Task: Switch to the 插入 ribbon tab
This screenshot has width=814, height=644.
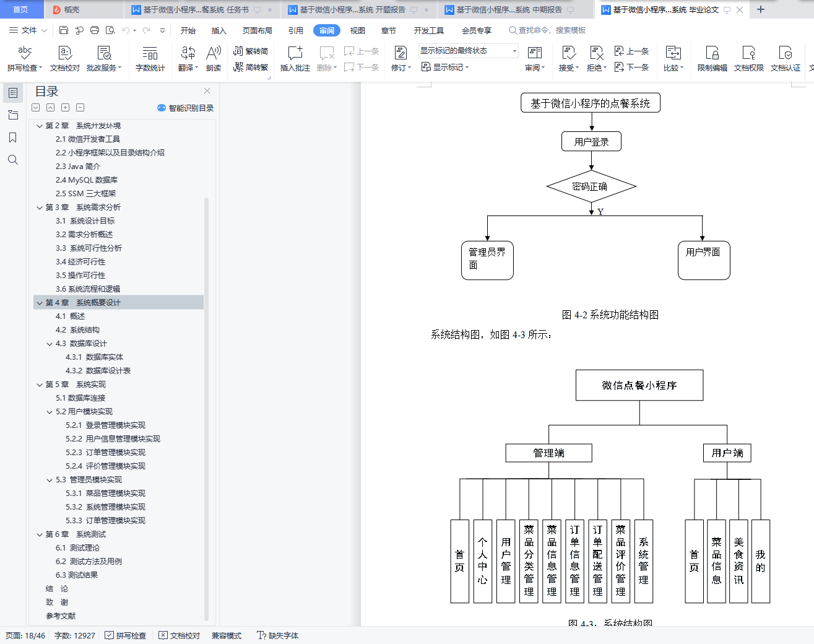Action: coord(219,30)
